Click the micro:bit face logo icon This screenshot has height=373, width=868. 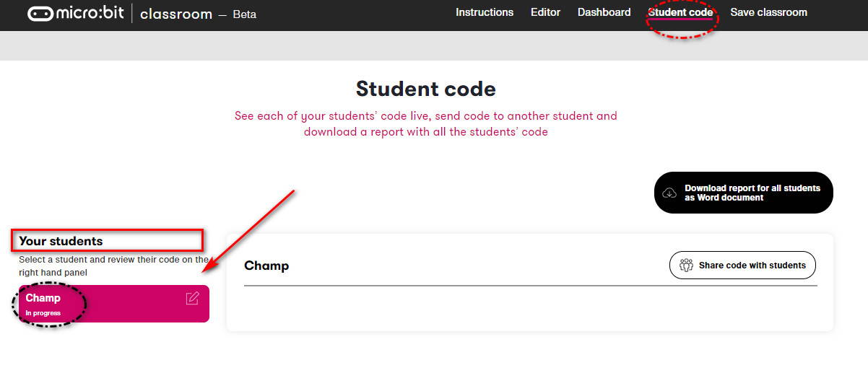[x=40, y=14]
